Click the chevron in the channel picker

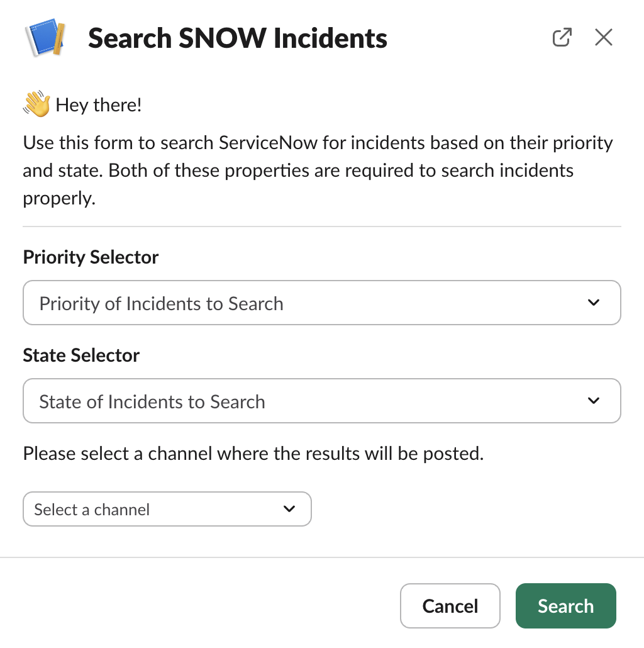pyautogui.click(x=289, y=509)
